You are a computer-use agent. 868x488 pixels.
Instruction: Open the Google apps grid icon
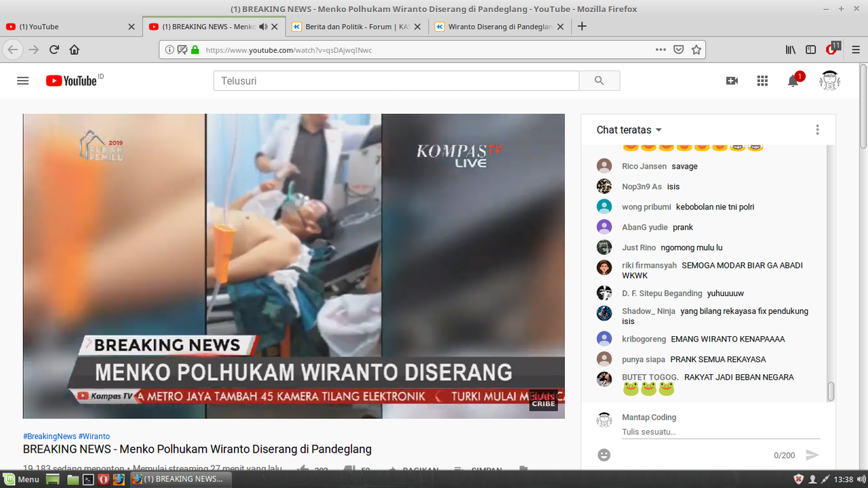point(762,80)
